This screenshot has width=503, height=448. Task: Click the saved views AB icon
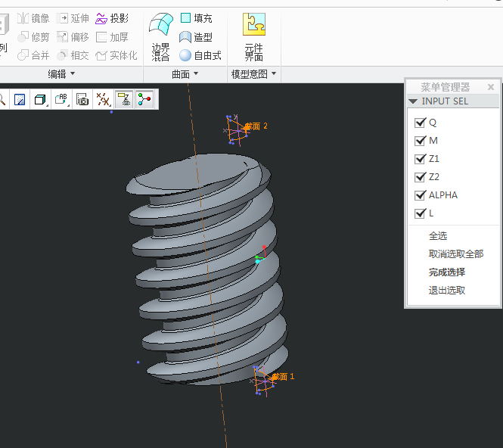tap(61, 99)
